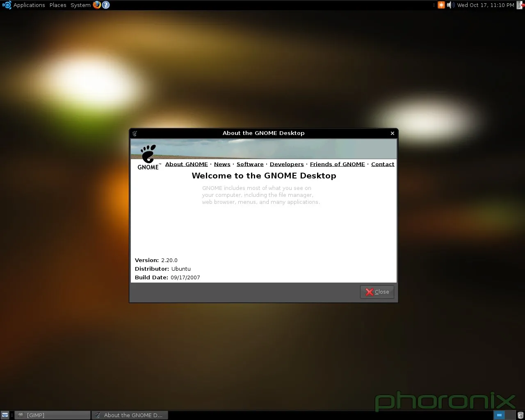The image size is (525, 420).
Task: Close the About GNOME dialog with Close button
Action: pyautogui.click(x=377, y=292)
